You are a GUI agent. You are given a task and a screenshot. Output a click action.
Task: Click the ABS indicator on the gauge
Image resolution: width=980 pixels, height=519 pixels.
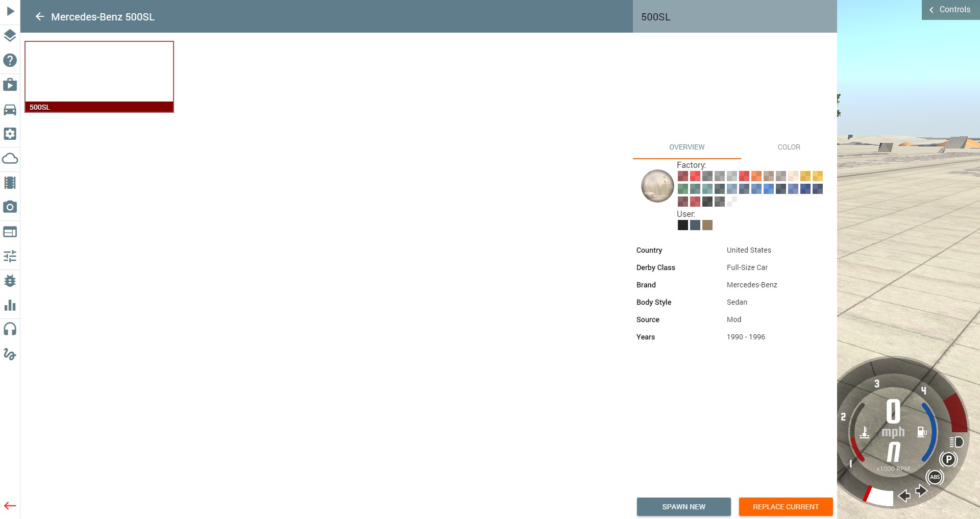coord(935,477)
